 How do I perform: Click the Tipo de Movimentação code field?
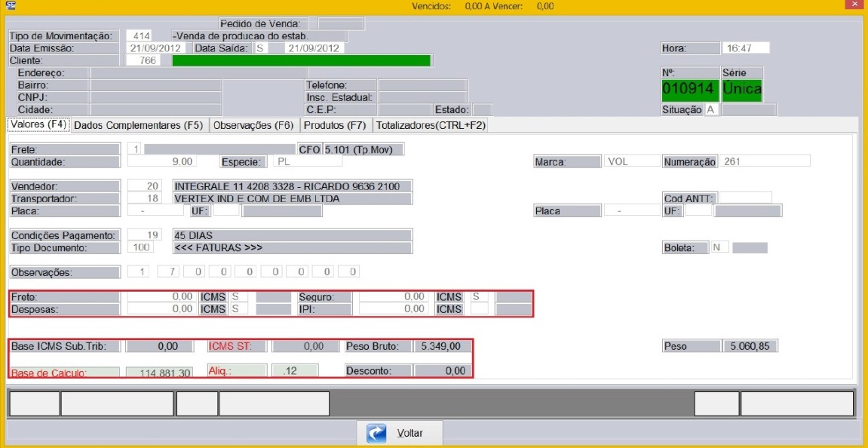click(x=139, y=35)
